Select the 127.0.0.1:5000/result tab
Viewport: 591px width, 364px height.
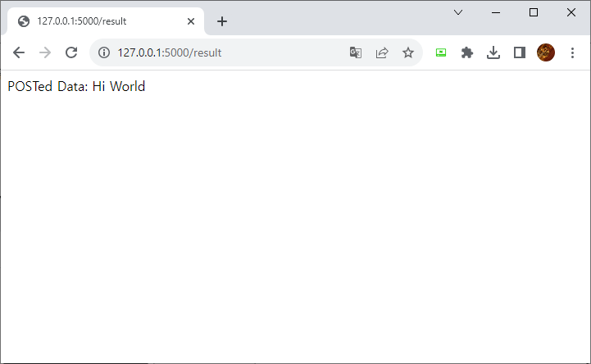(106, 21)
